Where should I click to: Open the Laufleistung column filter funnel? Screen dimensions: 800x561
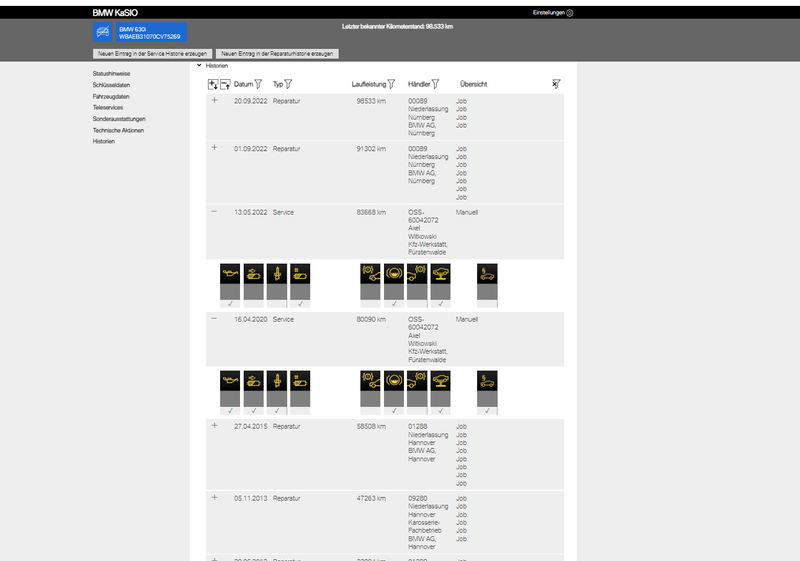(x=391, y=84)
